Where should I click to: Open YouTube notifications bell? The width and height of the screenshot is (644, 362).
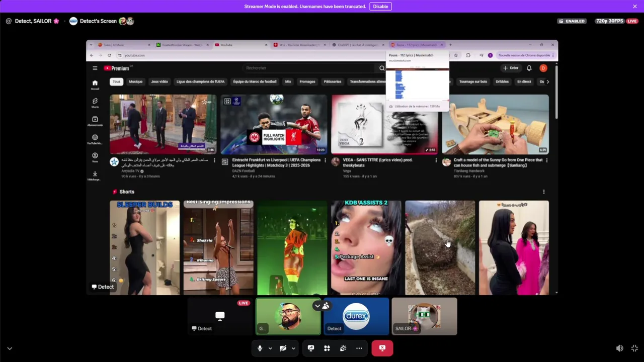coord(529,68)
